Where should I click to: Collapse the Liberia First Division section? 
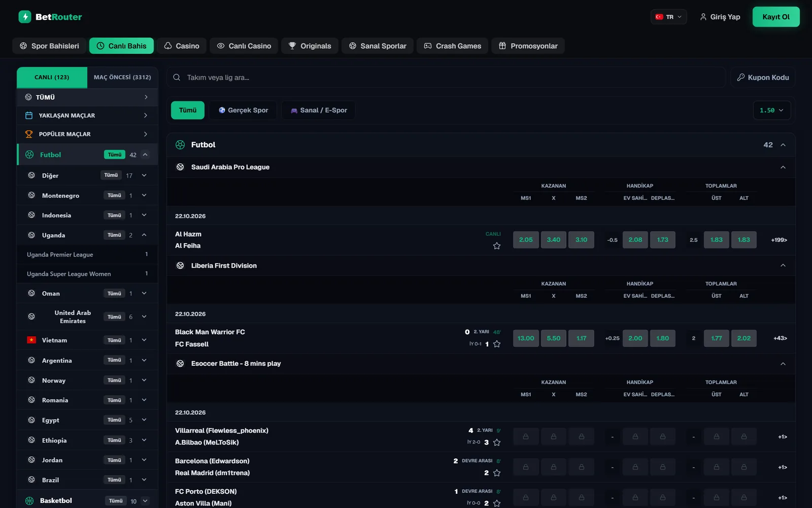tap(783, 265)
